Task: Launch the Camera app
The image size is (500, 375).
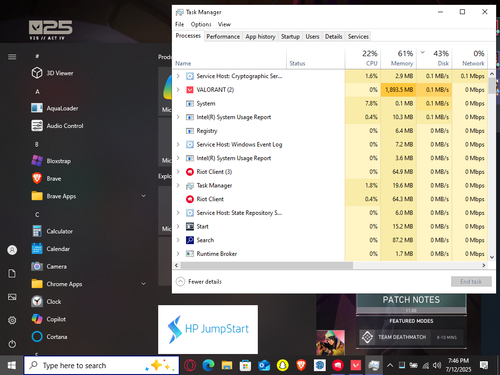Action: tap(49, 266)
